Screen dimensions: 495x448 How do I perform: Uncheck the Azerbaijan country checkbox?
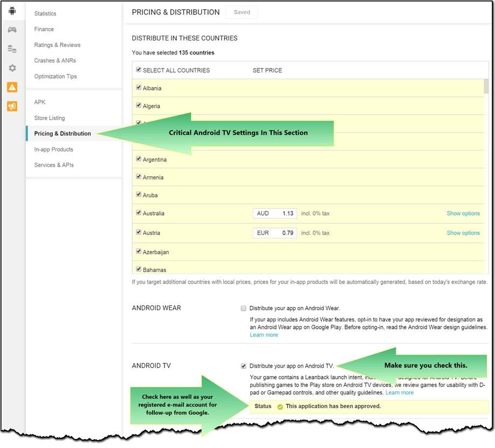(x=139, y=251)
